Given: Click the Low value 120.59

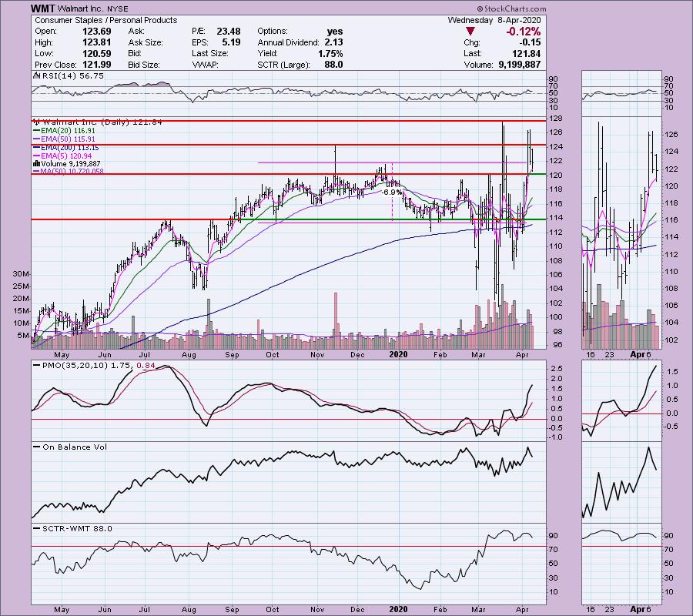Looking at the screenshot, I should tap(97, 53).
